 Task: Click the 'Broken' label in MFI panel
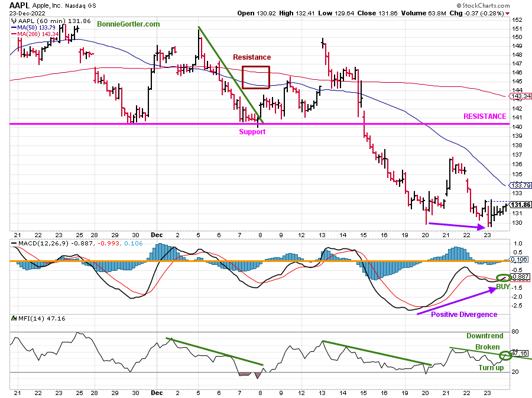click(487, 347)
